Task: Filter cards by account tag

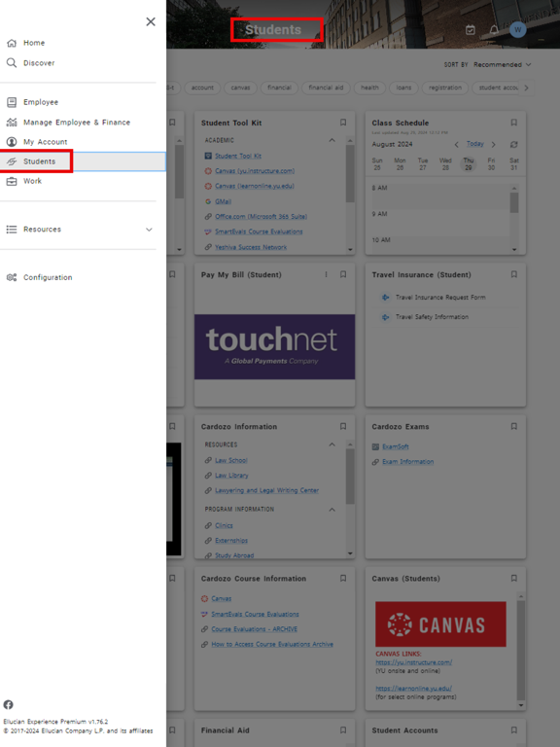Action: [202, 88]
